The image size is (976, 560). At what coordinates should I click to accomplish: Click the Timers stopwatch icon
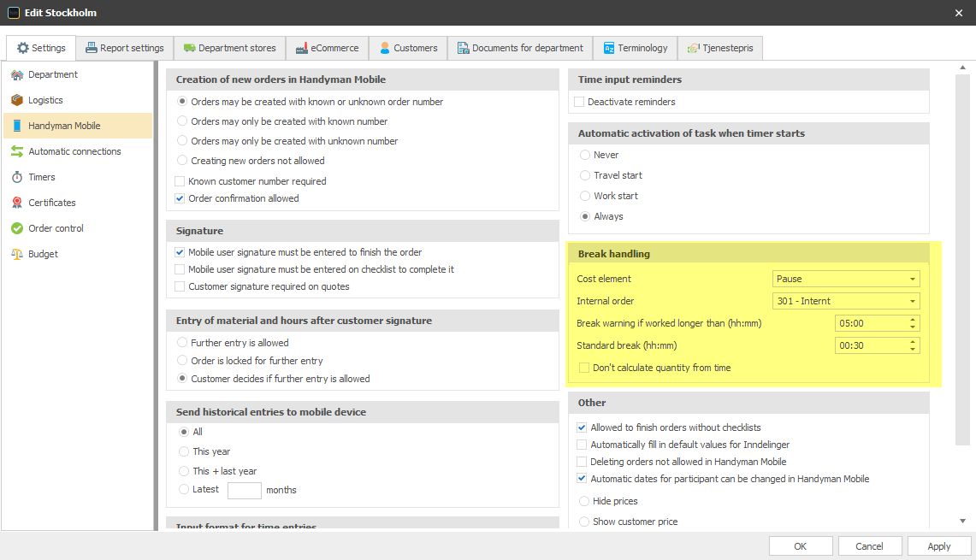[17, 177]
